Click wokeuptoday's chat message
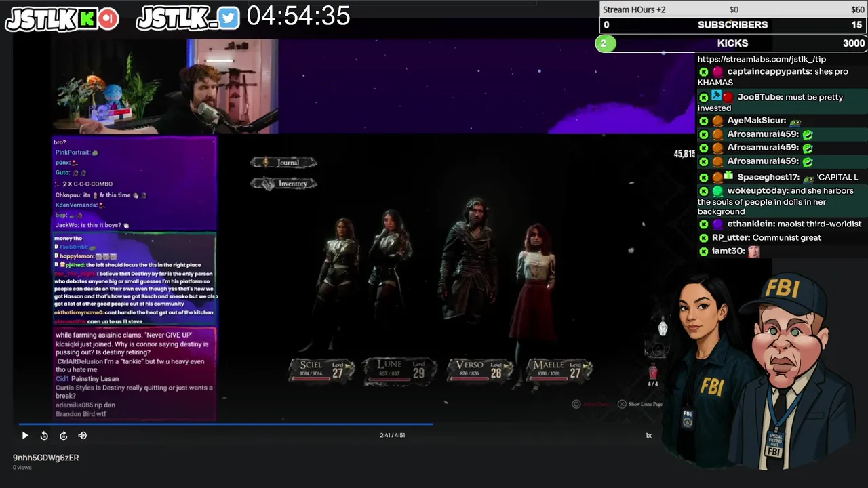 coord(781,201)
